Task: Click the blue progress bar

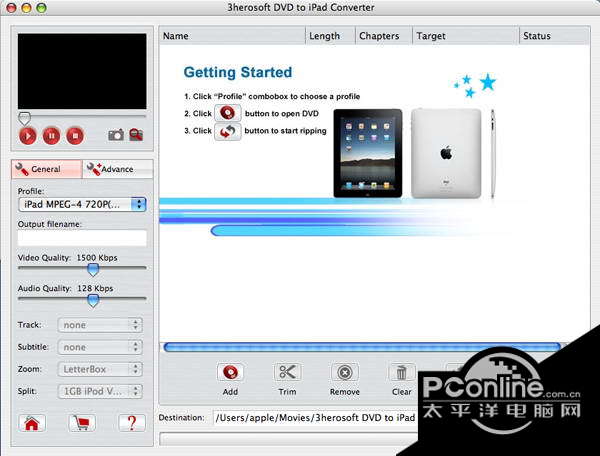Action: [x=362, y=347]
